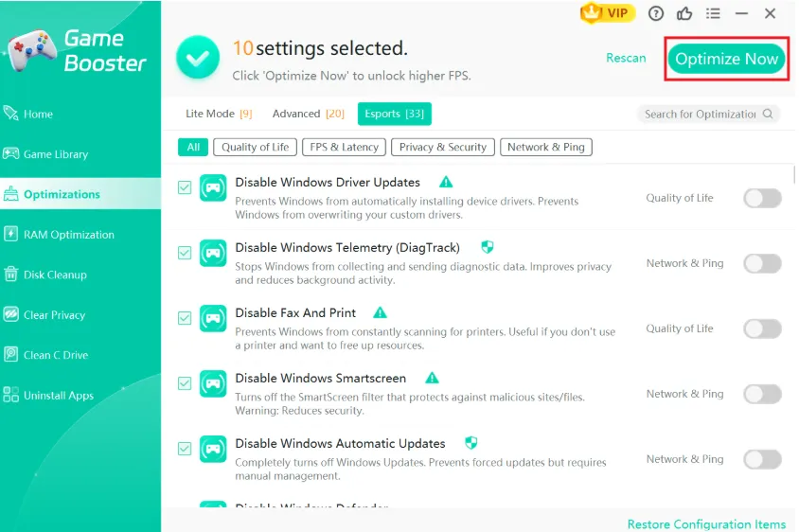
Task: Uncheck Disable Windows Automatic Updates checkbox
Action: (x=185, y=449)
